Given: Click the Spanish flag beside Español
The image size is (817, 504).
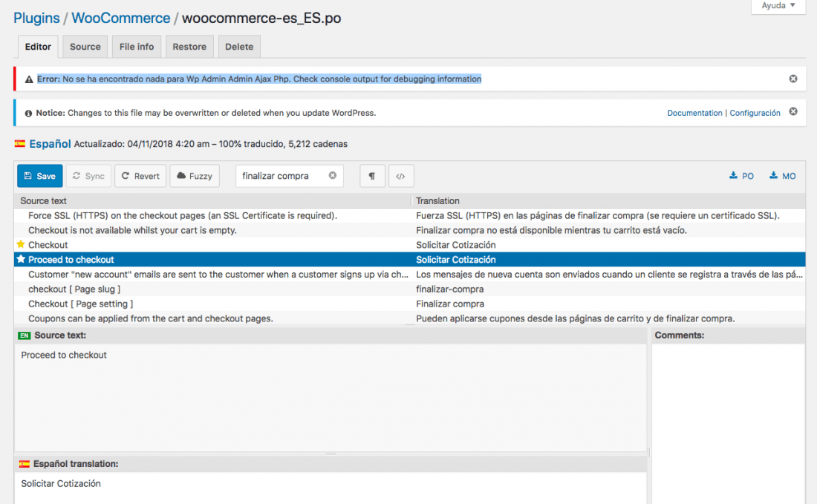Looking at the screenshot, I should 20,144.
